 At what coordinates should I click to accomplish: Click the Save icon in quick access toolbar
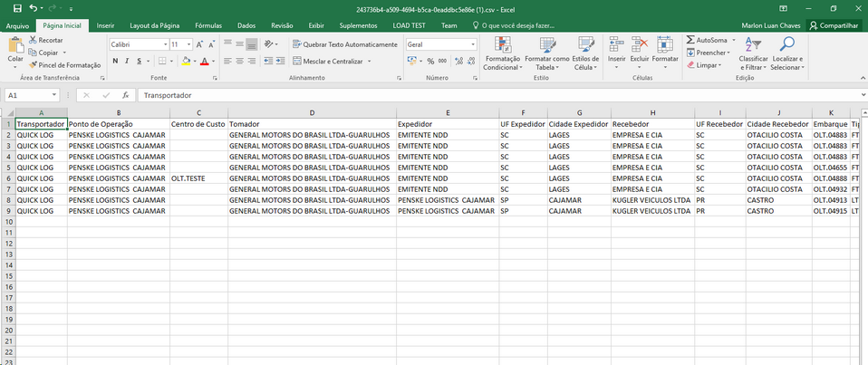tap(17, 8)
